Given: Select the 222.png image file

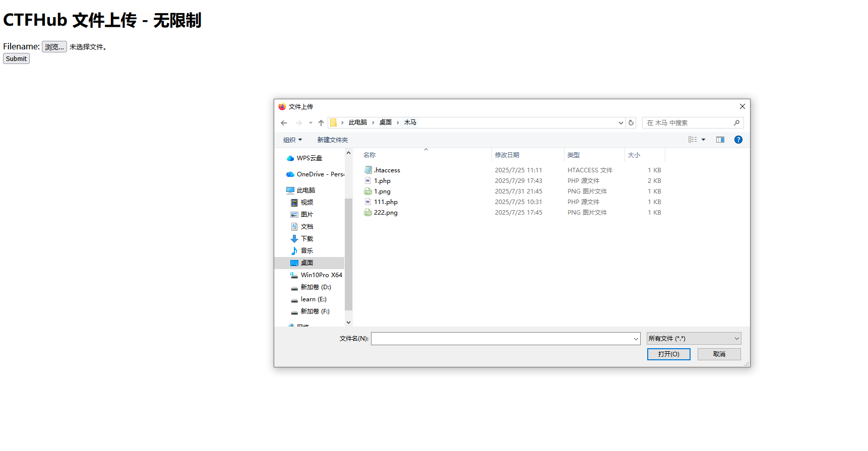Looking at the screenshot, I should pyautogui.click(x=385, y=213).
